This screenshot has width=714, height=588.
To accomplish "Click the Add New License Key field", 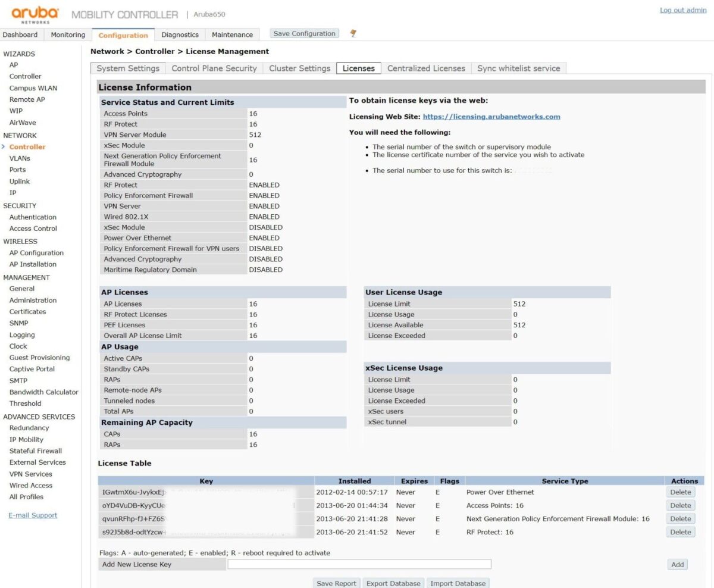I will click(359, 564).
